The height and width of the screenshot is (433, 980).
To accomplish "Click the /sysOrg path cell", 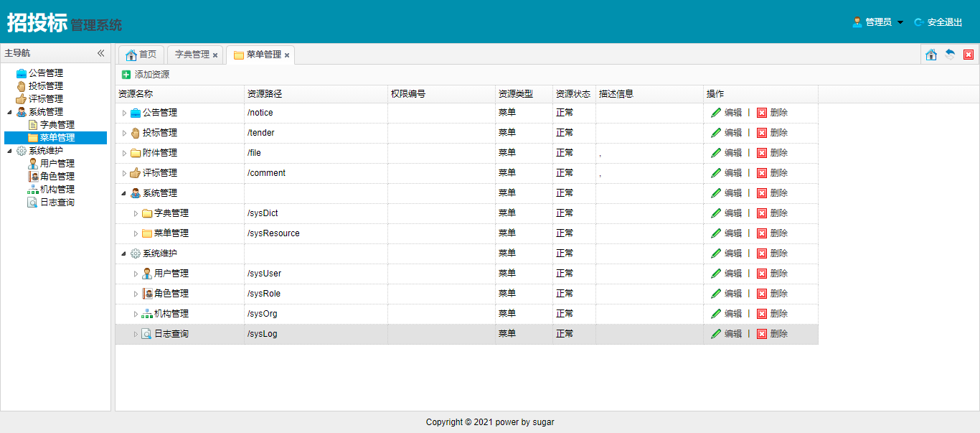I will click(316, 314).
